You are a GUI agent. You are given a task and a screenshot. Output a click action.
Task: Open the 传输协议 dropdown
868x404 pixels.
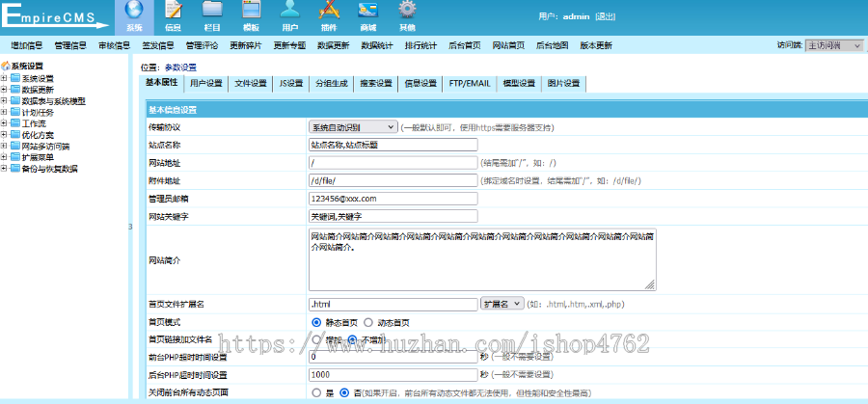coord(353,127)
